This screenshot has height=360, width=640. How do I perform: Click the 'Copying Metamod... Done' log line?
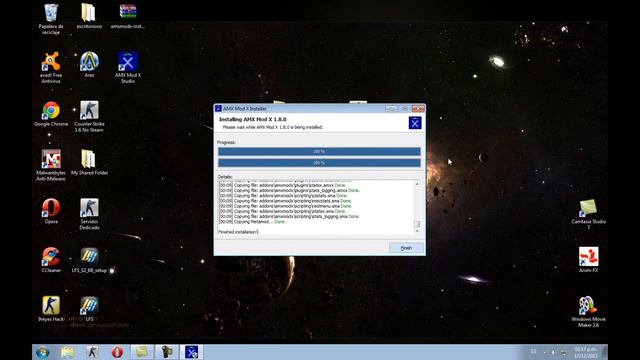tap(253, 222)
